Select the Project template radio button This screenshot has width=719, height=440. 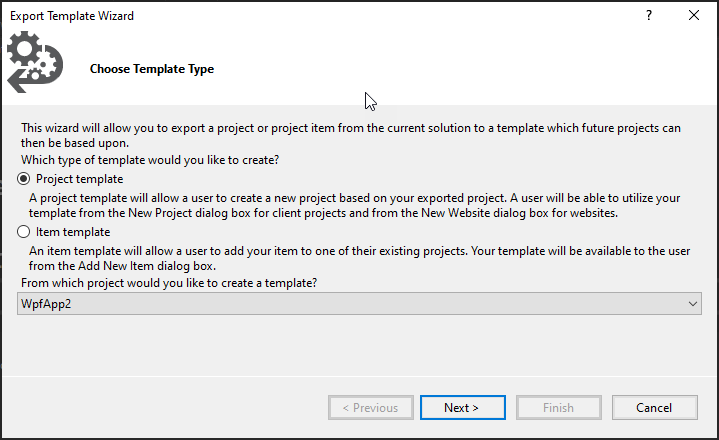[23, 179]
